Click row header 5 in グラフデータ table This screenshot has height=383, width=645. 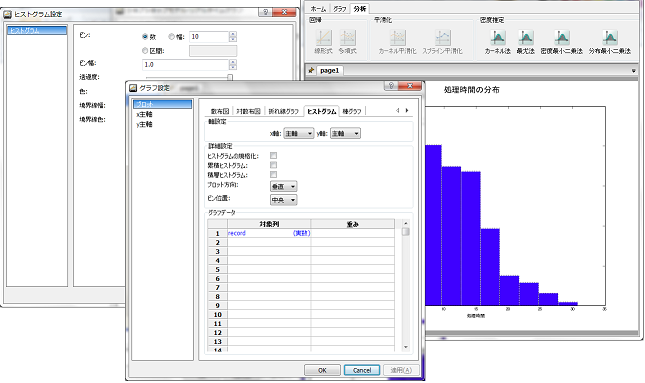(x=218, y=269)
